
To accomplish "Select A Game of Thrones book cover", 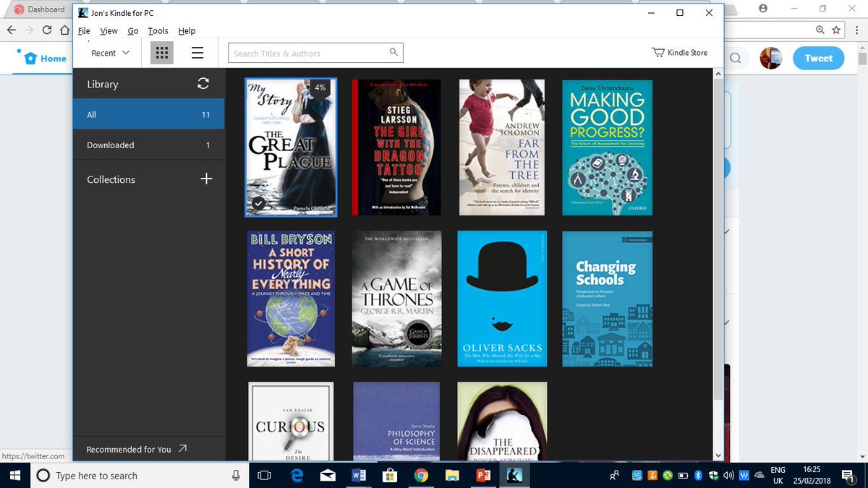I will coord(396,299).
